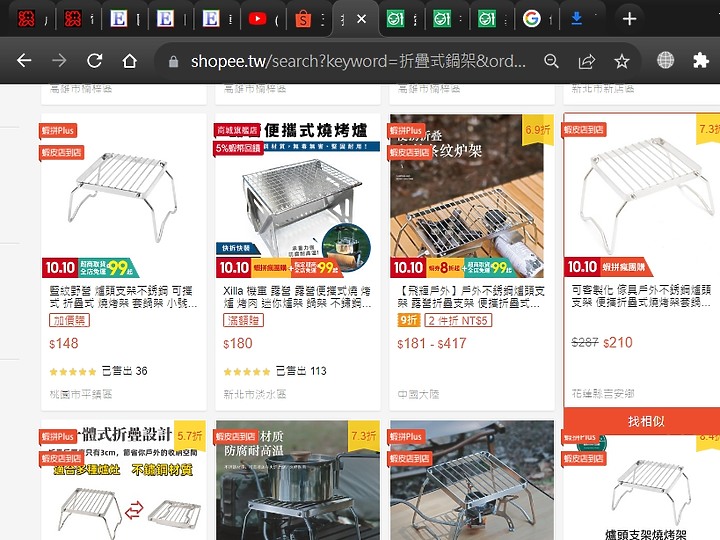Viewport: 720px width, 540px height.
Task: Click the $180 price
Action: [238, 343]
